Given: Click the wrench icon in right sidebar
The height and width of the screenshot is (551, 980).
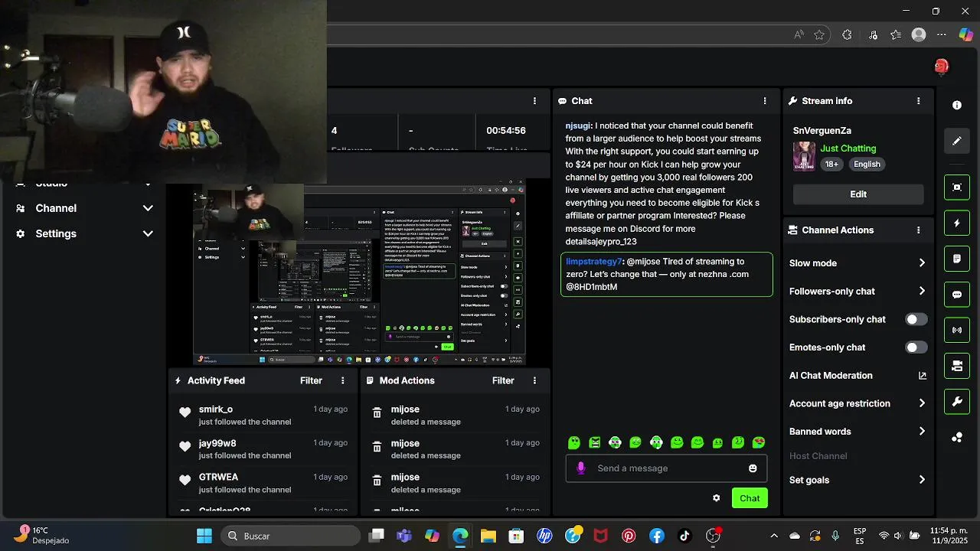Looking at the screenshot, I should [957, 402].
